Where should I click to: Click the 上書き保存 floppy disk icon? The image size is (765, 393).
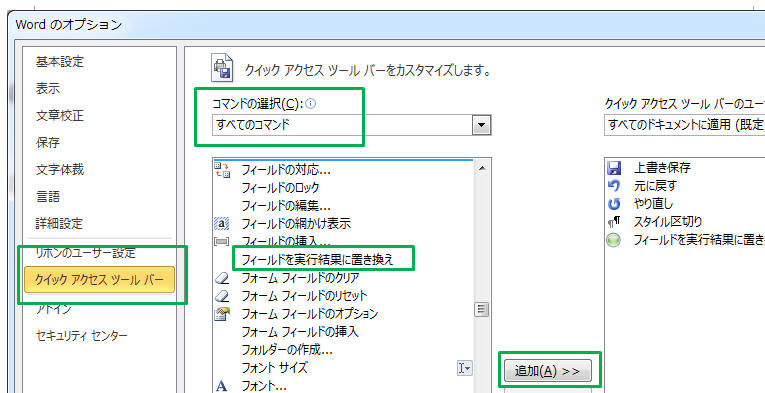(614, 168)
